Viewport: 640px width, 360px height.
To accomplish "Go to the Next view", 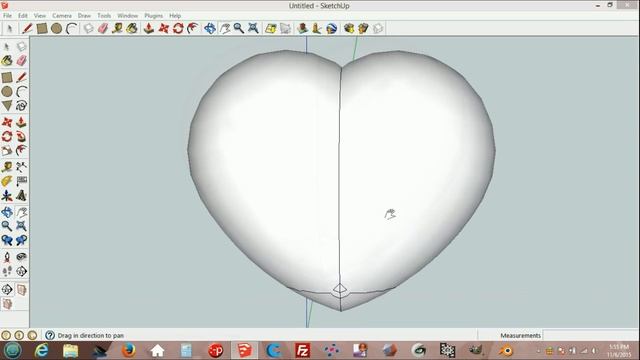I will [21, 240].
